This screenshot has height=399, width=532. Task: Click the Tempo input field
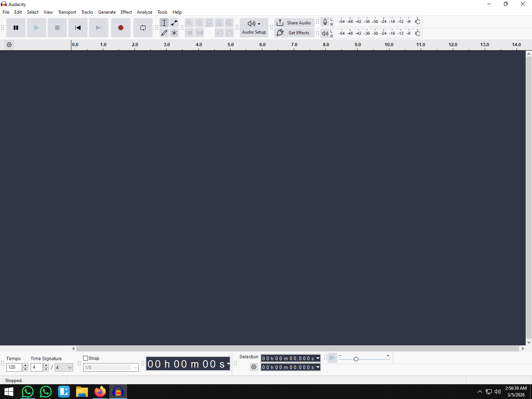[x=14, y=367]
